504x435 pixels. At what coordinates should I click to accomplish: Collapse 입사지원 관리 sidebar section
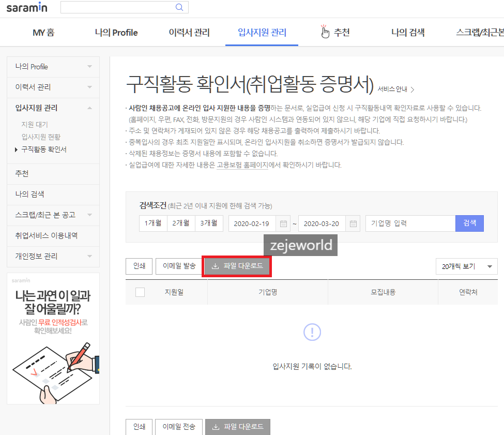[89, 108]
